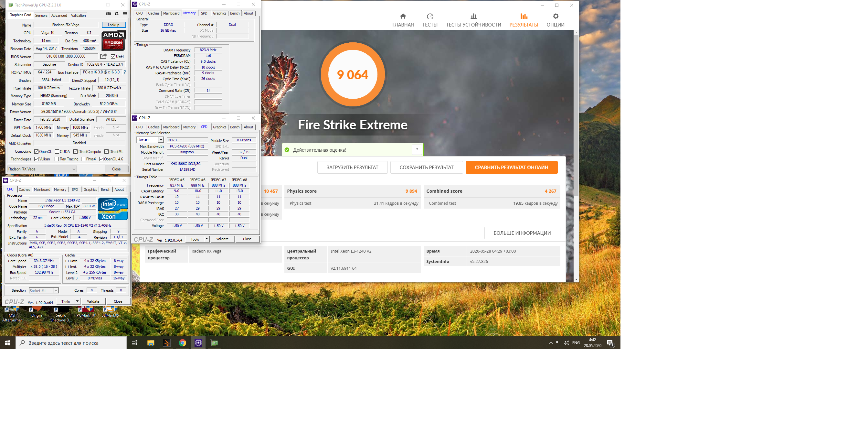Click the Bus Interface question mark help icon
Screen dimensions: 868x434
click(x=125, y=72)
